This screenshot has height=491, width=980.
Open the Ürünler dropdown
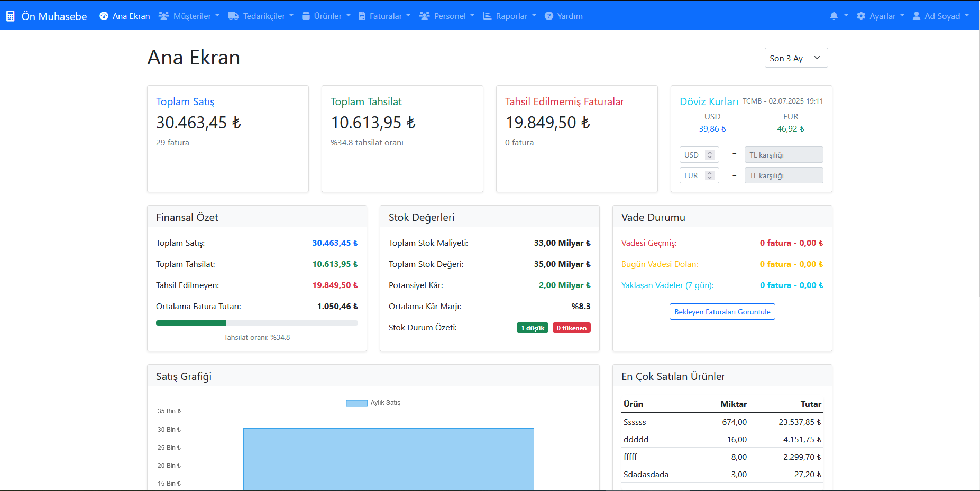click(326, 16)
